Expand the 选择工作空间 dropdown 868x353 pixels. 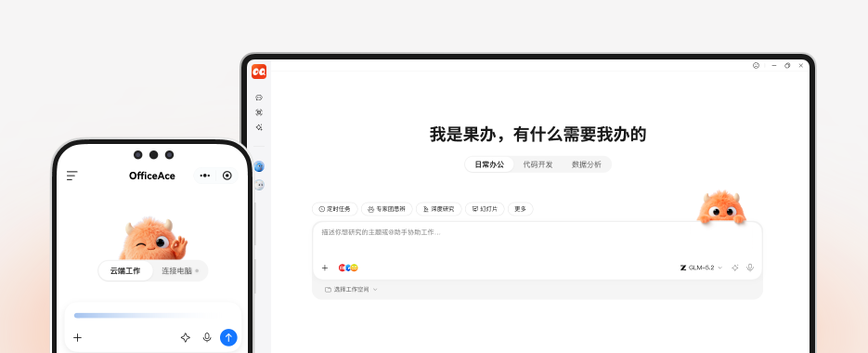point(351,289)
